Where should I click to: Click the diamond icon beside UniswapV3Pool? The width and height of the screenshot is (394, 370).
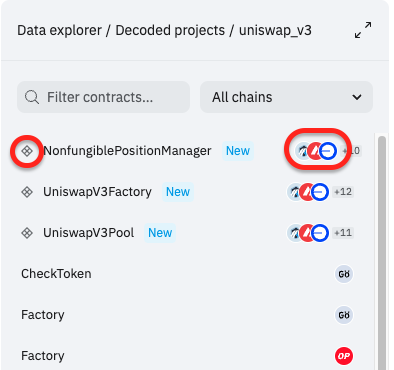[27, 233]
